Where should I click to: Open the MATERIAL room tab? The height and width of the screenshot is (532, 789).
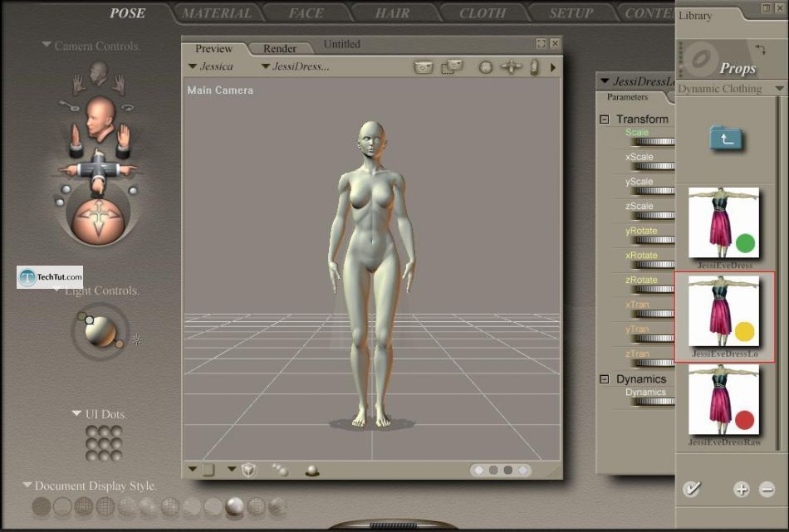(216, 13)
